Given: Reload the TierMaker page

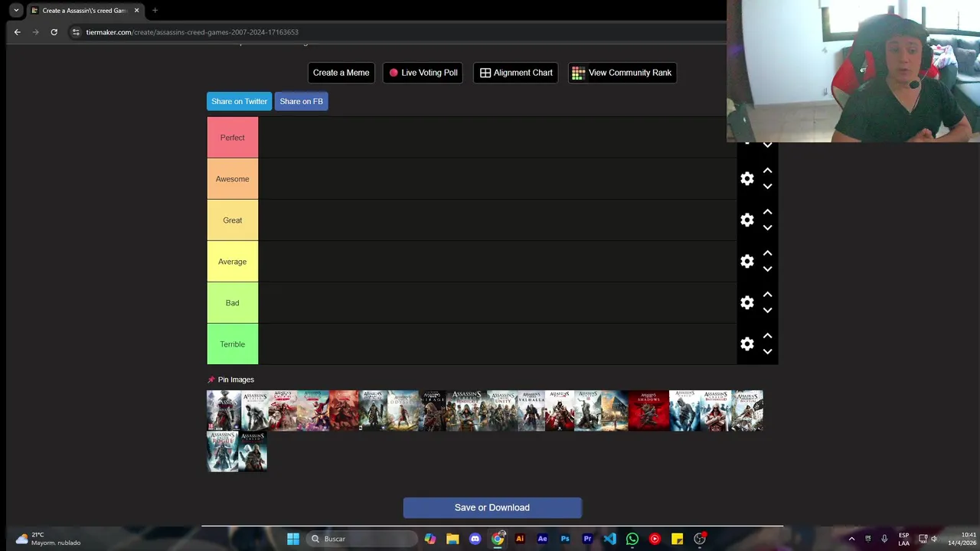Looking at the screenshot, I should click(54, 32).
